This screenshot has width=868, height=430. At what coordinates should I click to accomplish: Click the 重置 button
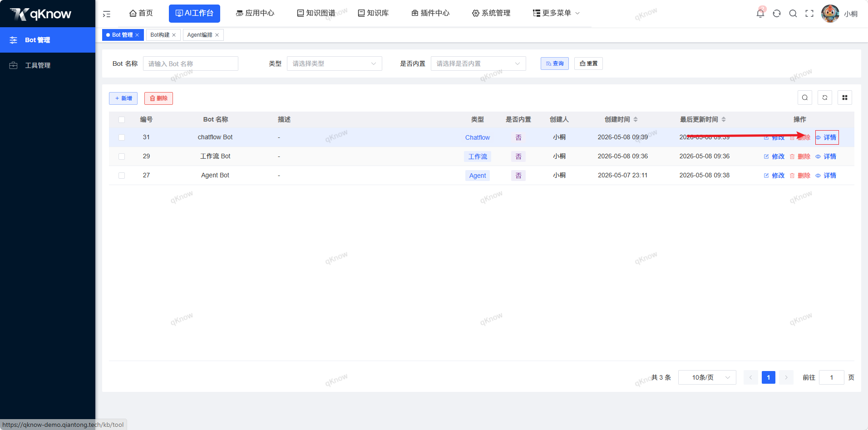588,64
